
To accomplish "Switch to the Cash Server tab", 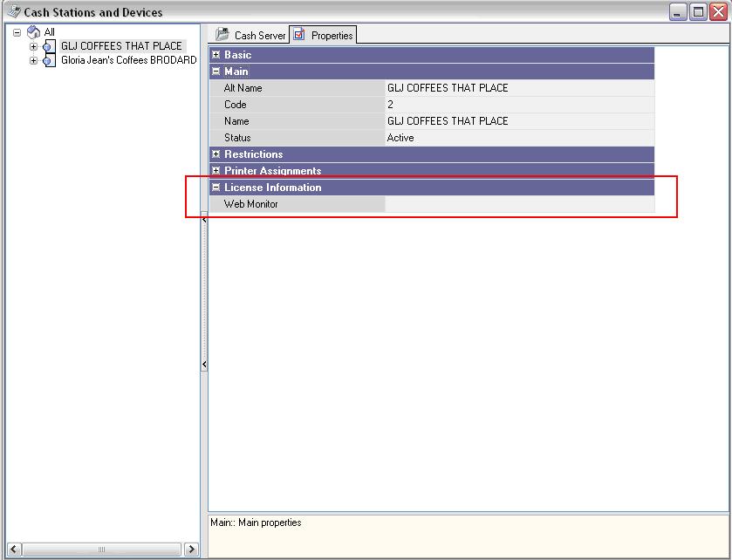I will (250, 35).
